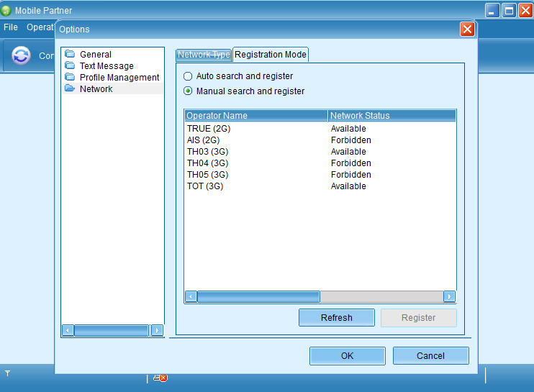This screenshot has height=392, width=534.
Task: Click the signal antenna status icon
Action: point(7,373)
